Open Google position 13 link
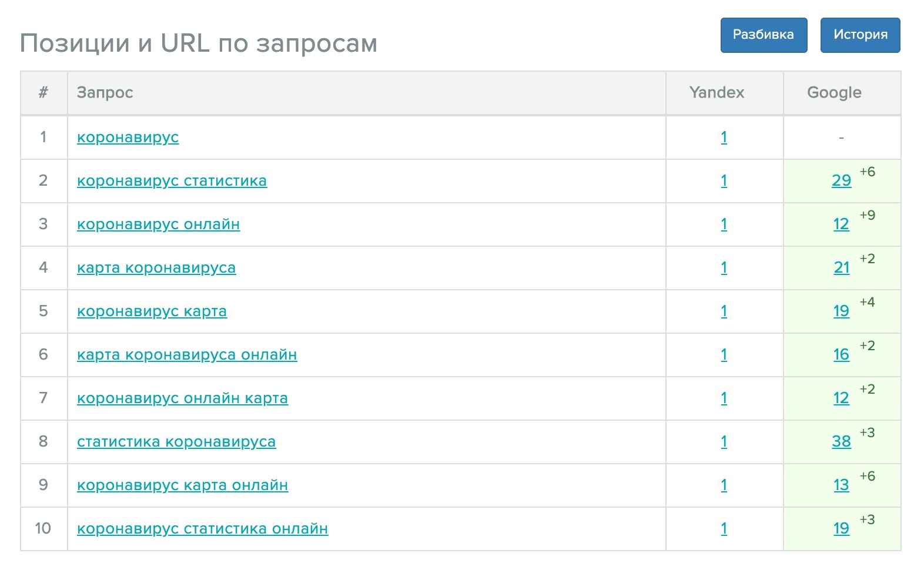924x570 pixels. [x=841, y=485]
